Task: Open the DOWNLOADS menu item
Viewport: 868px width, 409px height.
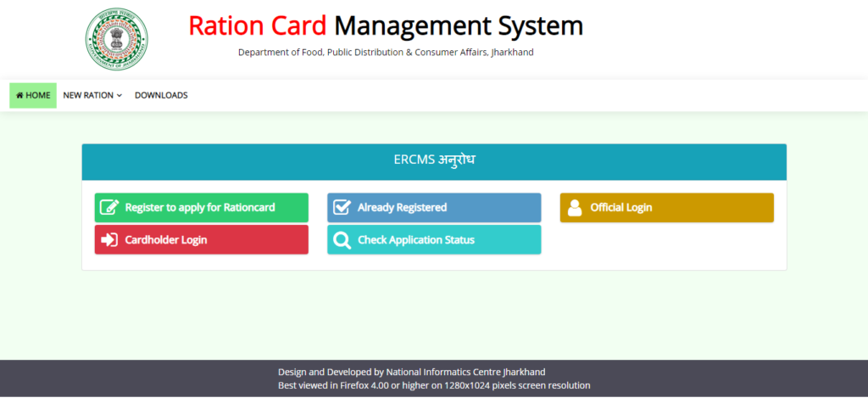Action: point(161,96)
